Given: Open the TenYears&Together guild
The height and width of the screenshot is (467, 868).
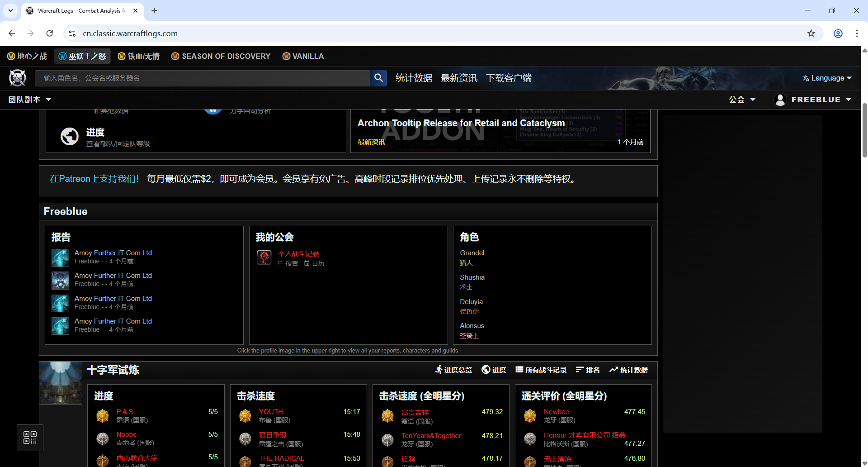Looking at the screenshot, I should [431, 436].
